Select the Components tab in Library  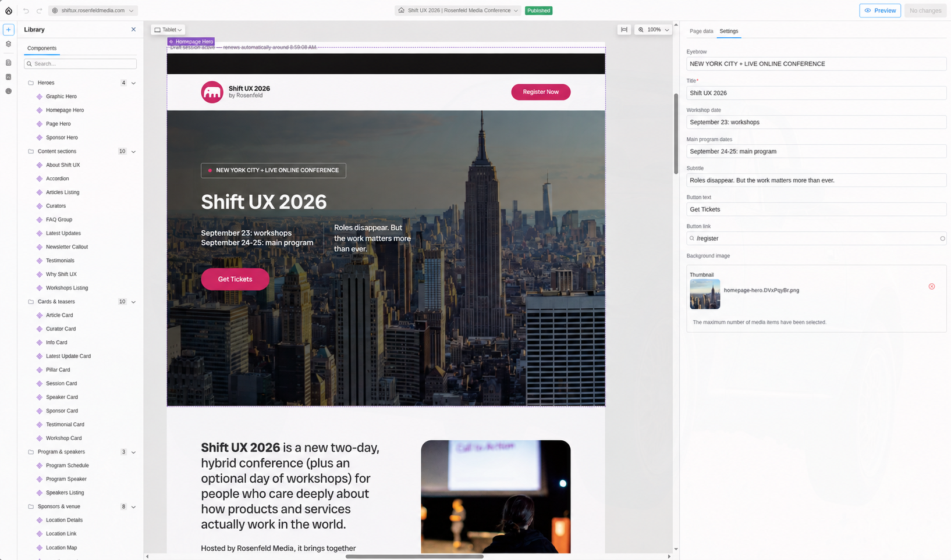42,48
